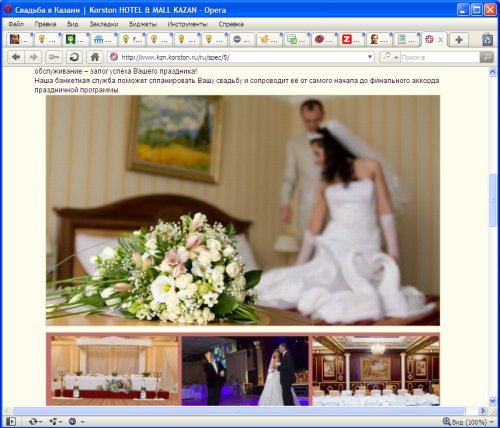Open Opera Unite icon menu

tap(55, 421)
